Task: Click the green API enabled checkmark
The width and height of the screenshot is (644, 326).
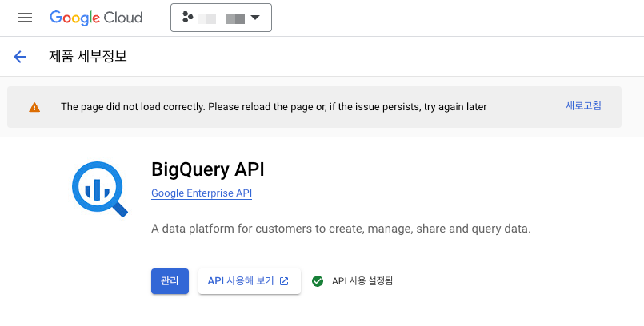Action: point(317,281)
